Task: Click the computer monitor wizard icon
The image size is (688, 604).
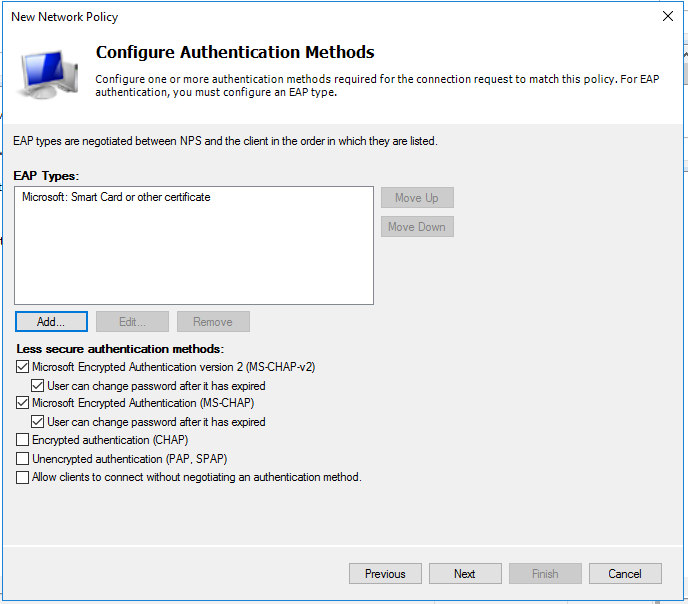Action: click(x=47, y=74)
